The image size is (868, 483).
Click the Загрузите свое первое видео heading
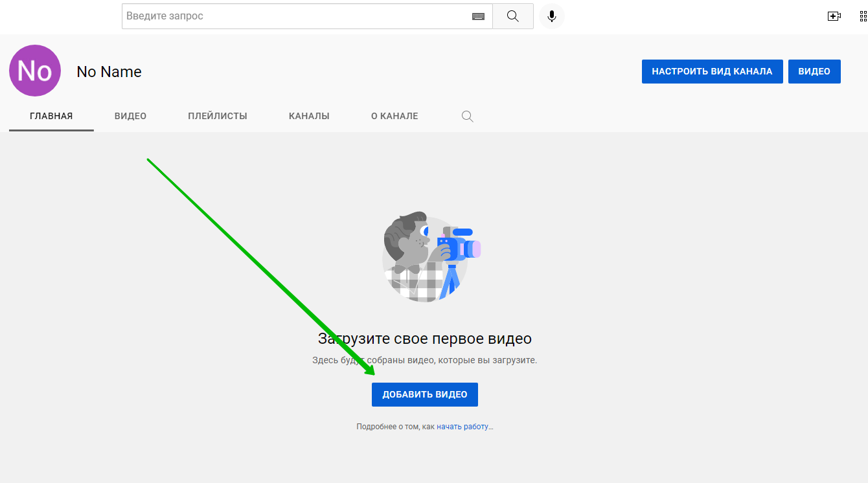[425, 339]
